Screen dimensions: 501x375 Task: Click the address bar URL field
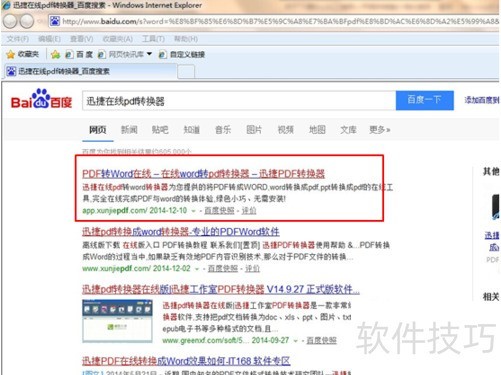[280, 21]
